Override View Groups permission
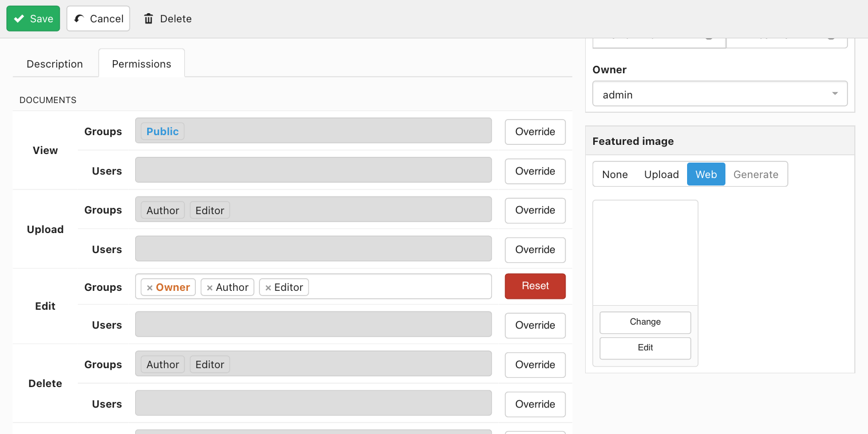Screen dimensions: 868x434 535,132
